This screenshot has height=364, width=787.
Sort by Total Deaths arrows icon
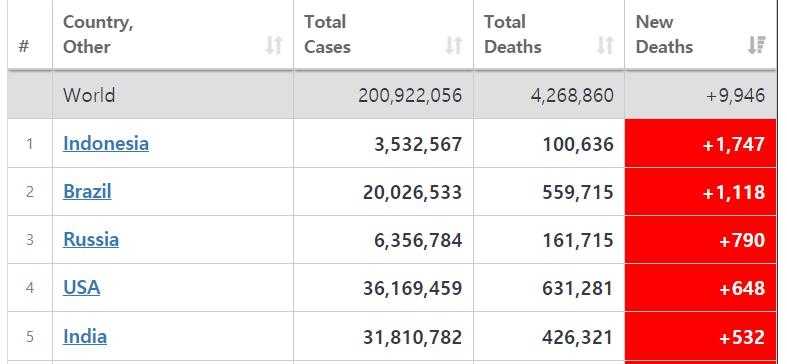coord(605,46)
